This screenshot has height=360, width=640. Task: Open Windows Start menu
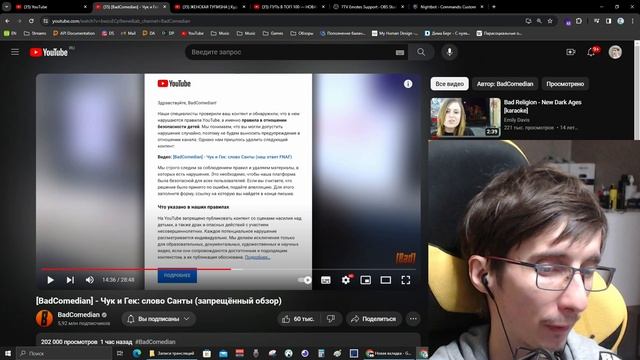pyautogui.click(x=8, y=353)
